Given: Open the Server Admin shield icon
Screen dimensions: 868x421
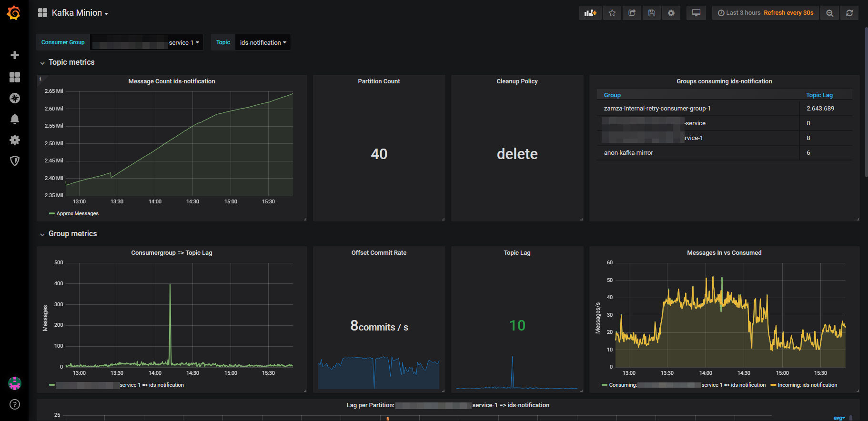Looking at the screenshot, I should click(x=15, y=161).
